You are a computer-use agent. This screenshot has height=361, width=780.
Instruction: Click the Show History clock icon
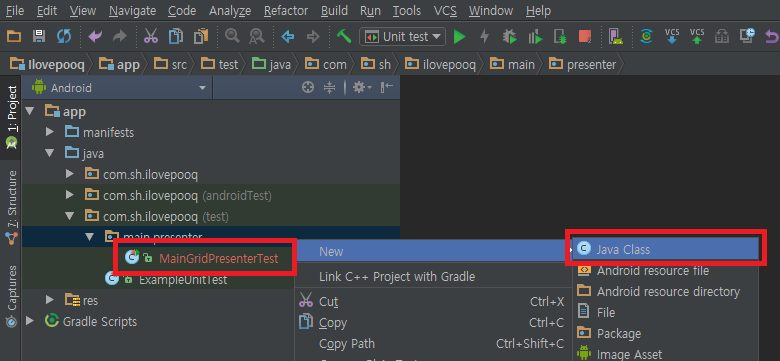pyautogui.click(x=748, y=36)
